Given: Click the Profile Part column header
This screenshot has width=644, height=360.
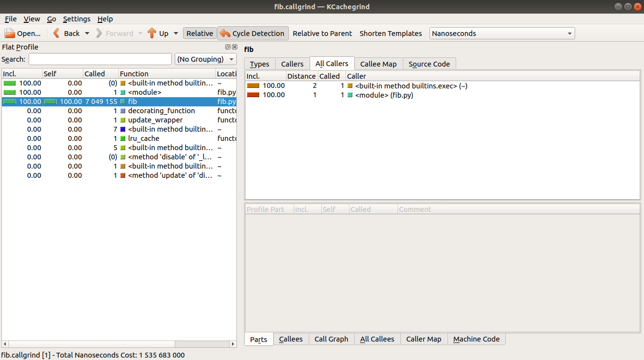Looking at the screenshot, I should tap(269, 209).
